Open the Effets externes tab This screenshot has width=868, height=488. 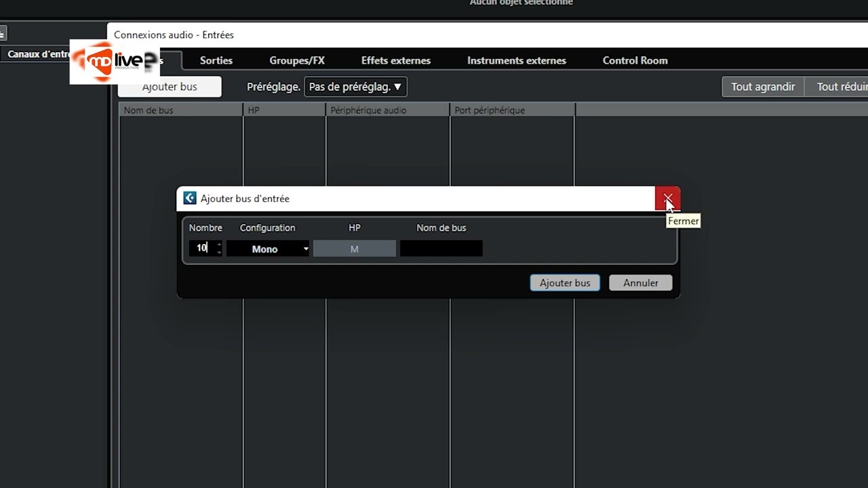tap(396, 60)
